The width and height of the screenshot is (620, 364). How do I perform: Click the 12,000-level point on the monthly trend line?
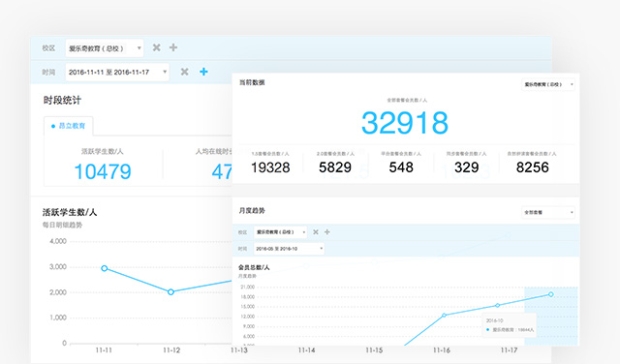click(444, 316)
